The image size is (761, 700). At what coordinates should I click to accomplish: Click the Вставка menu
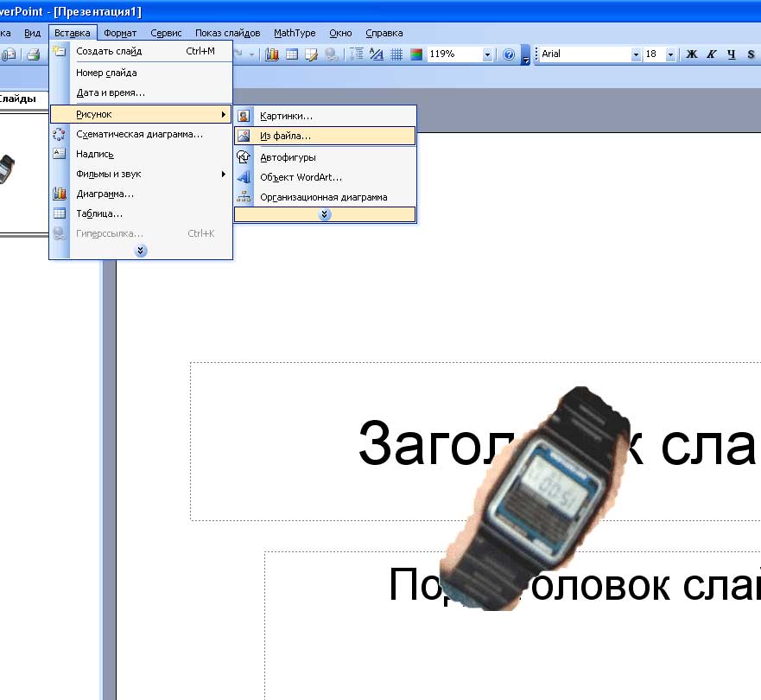(x=73, y=33)
